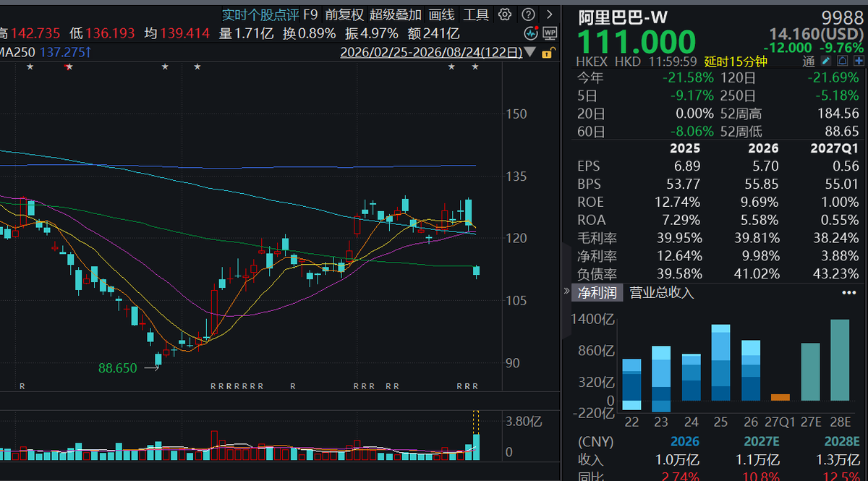Image resolution: width=868 pixels, height=481 pixels.
Task: Click the 延时15分钟 delay notice
Action: click(x=735, y=61)
